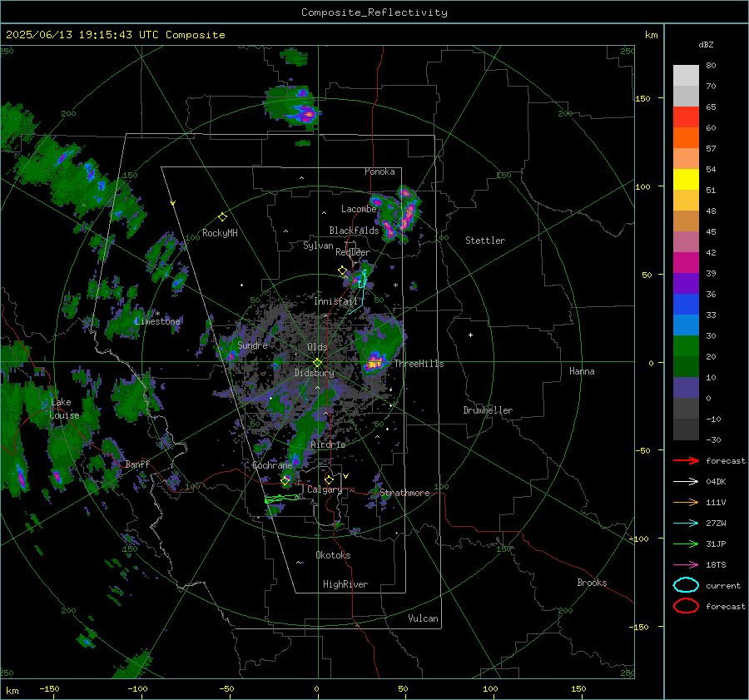Click the 04DK legend label
749x700 pixels.
coord(716,482)
